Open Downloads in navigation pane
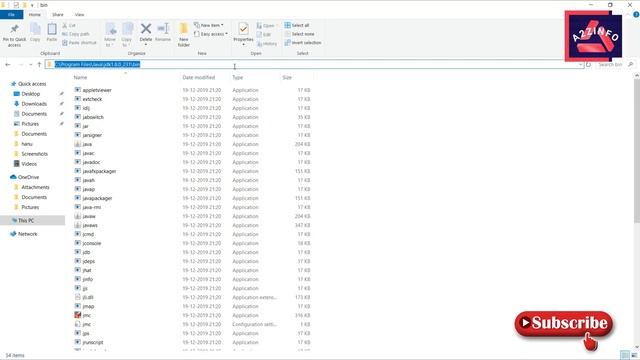The height and width of the screenshot is (360, 640). 34,104
